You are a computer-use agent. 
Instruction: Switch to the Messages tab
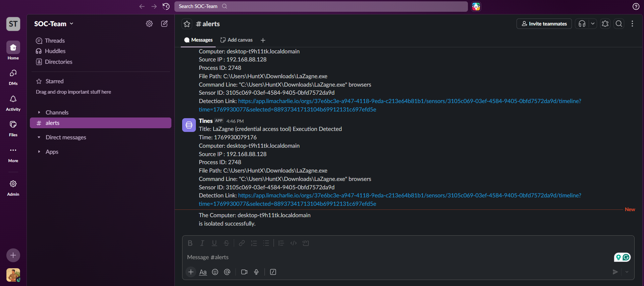pos(198,40)
